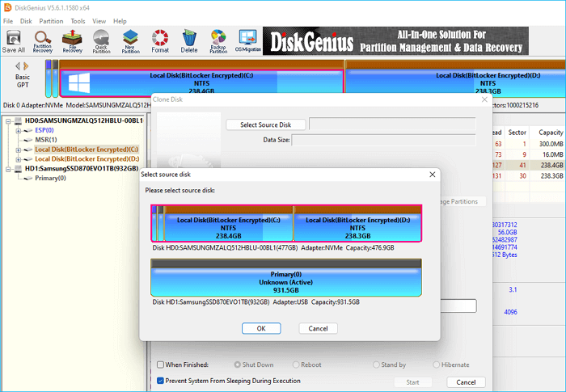The image size is (566, 392).
Task: Select MSR(1) in the disk tree
Action: (46, 140)
